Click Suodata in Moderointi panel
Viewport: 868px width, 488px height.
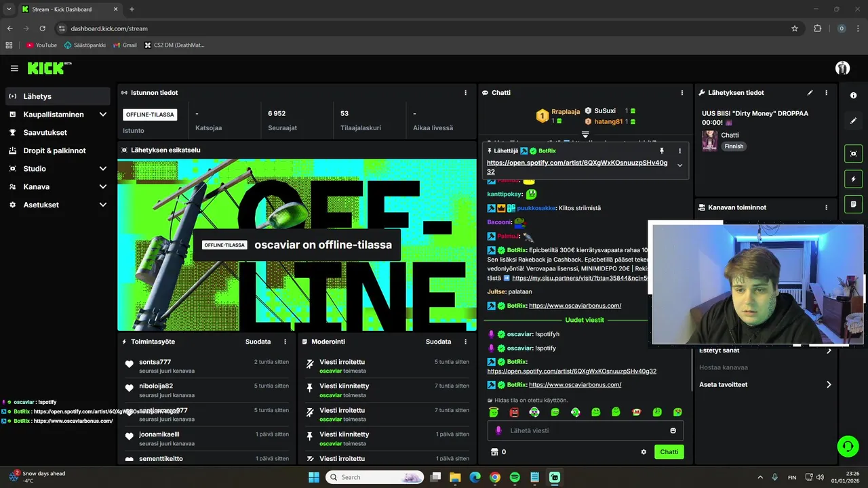tap(438, 342)
